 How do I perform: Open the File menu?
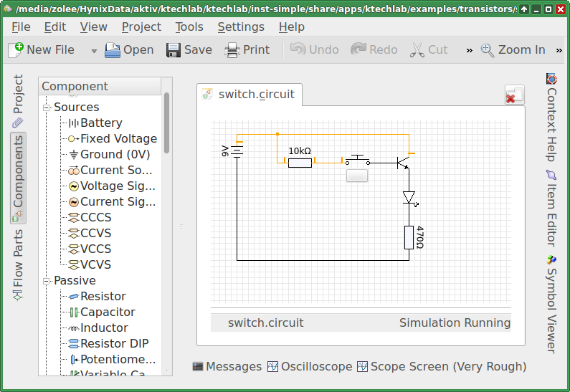click(x=21, y=27)
